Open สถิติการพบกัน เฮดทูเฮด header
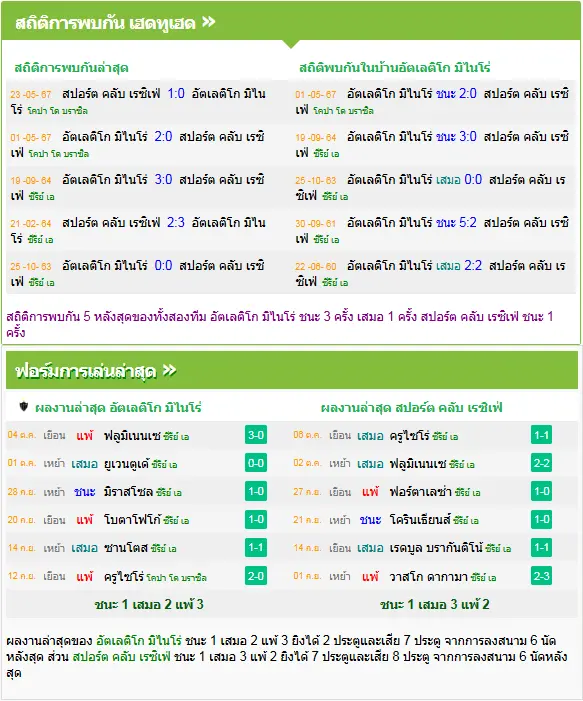Viewport: 583px width, 701px height. tap(291, 21)
